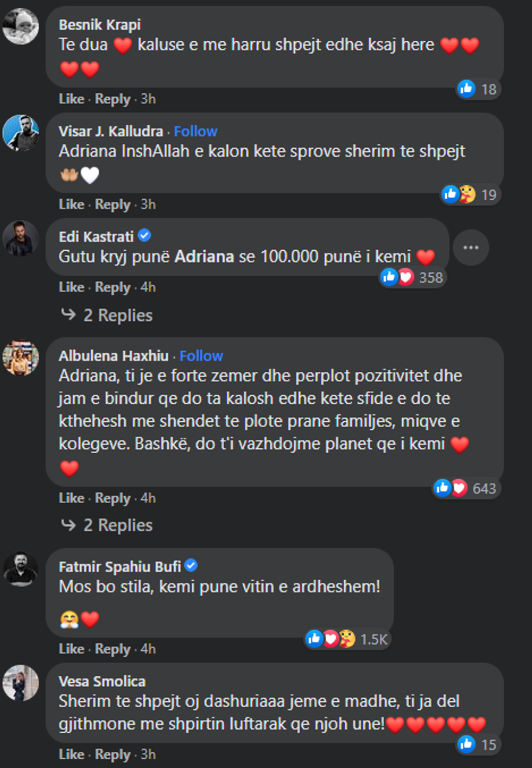View the 19 reactions on Visar's comment
Image resolution: width=532 pixels, height=768 pixels.
point(470,194)
